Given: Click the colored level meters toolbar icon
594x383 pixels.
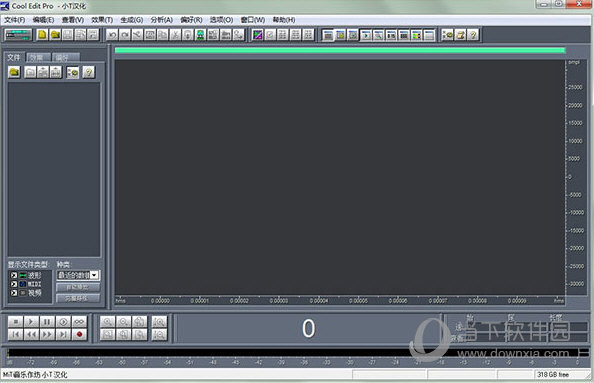Looking at the screenshot, I should (x=416, y=35).
